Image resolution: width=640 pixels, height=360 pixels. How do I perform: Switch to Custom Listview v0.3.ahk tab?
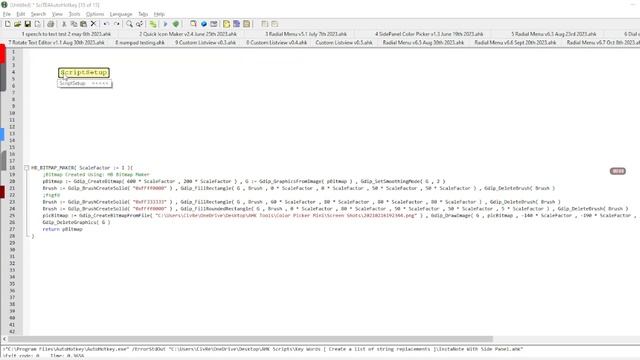[x=205, y=42]
